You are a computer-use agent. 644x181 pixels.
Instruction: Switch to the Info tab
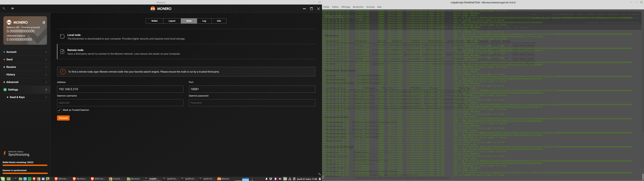click(219, 21)
